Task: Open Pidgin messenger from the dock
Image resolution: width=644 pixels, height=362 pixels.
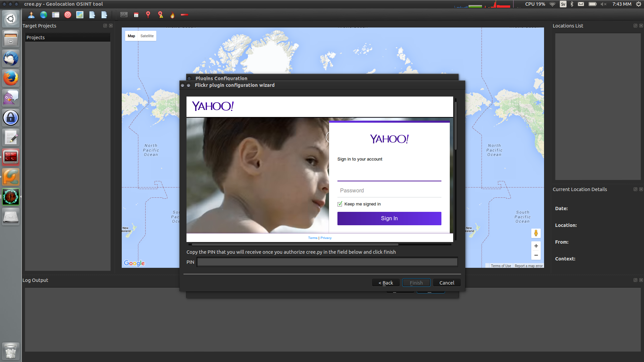Action: (11, 98)
